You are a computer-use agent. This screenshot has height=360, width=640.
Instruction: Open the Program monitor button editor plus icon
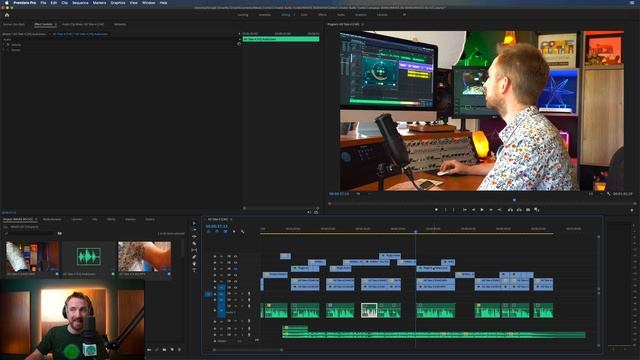(x=632, y=210)
